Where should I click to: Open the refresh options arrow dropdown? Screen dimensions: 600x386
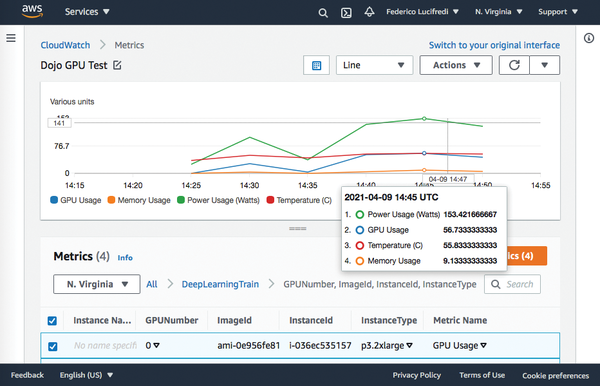[x=545, y=65]
